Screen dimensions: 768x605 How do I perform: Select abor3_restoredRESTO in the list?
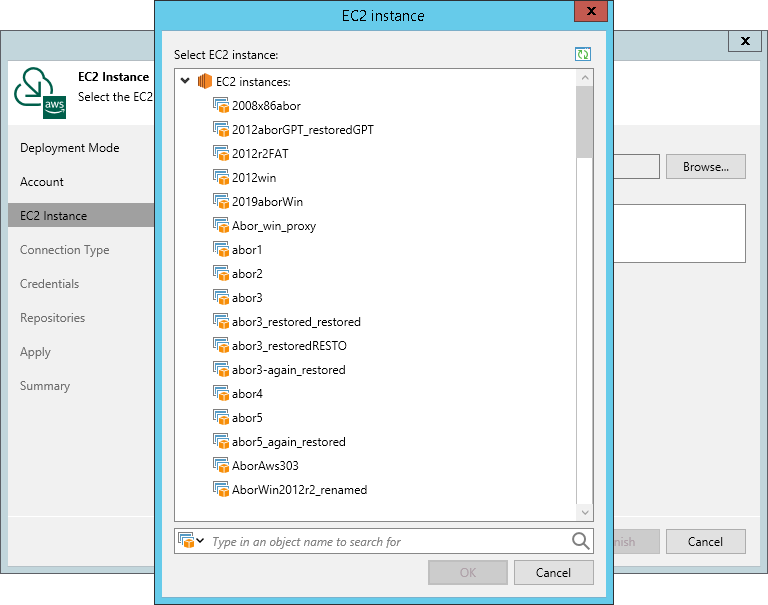[x=289, y=346]
